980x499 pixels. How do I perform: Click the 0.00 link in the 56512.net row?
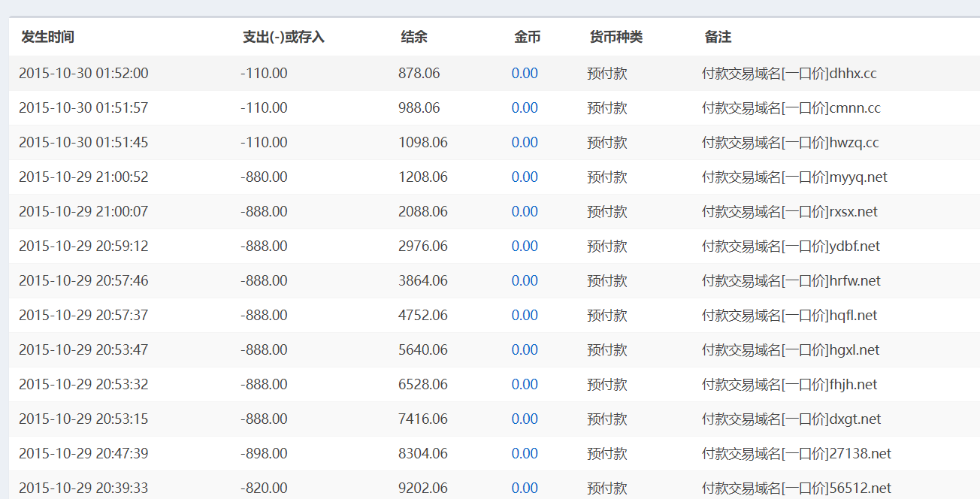click(525, 488)
